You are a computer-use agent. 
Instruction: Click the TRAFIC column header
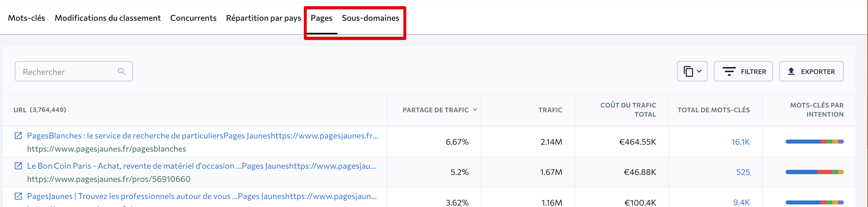coord(550,110)
